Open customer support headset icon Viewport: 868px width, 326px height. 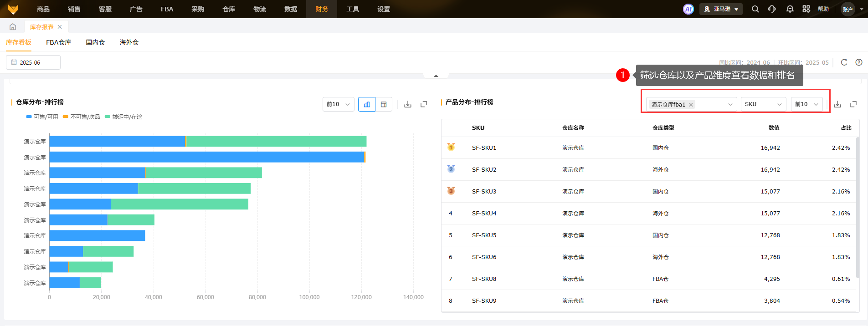[772, 9]
